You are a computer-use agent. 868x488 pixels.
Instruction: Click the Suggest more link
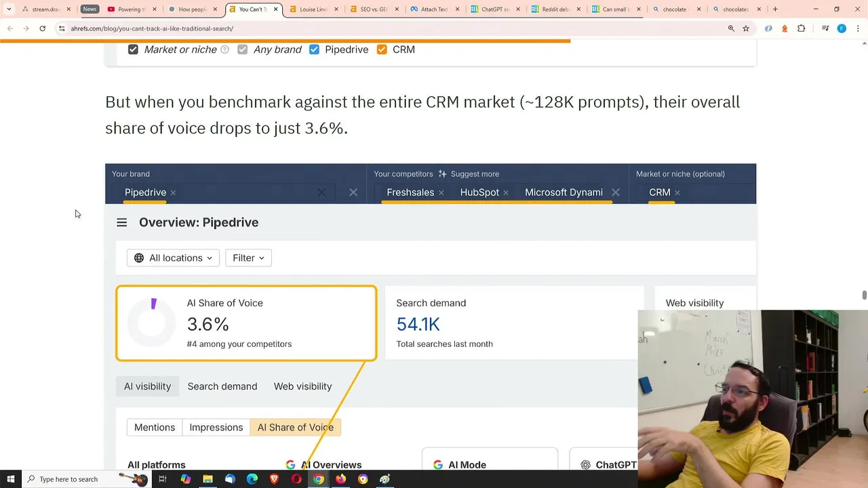point(475,174)
